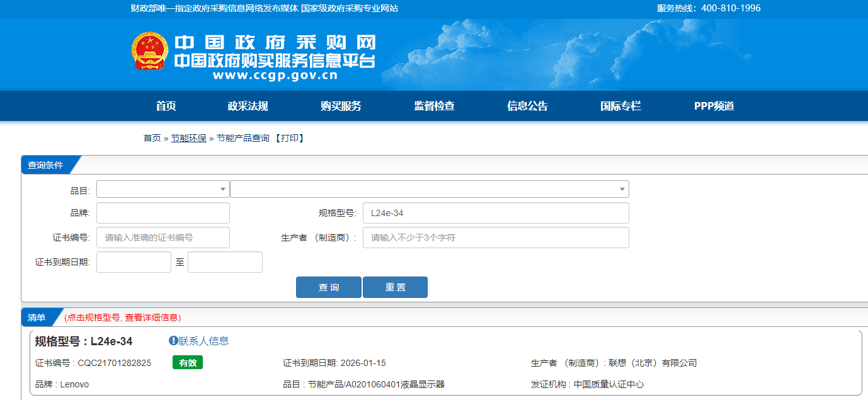Click the 查询 search button
Viewport: 868px width, 400px height.
tap(329, 287)
